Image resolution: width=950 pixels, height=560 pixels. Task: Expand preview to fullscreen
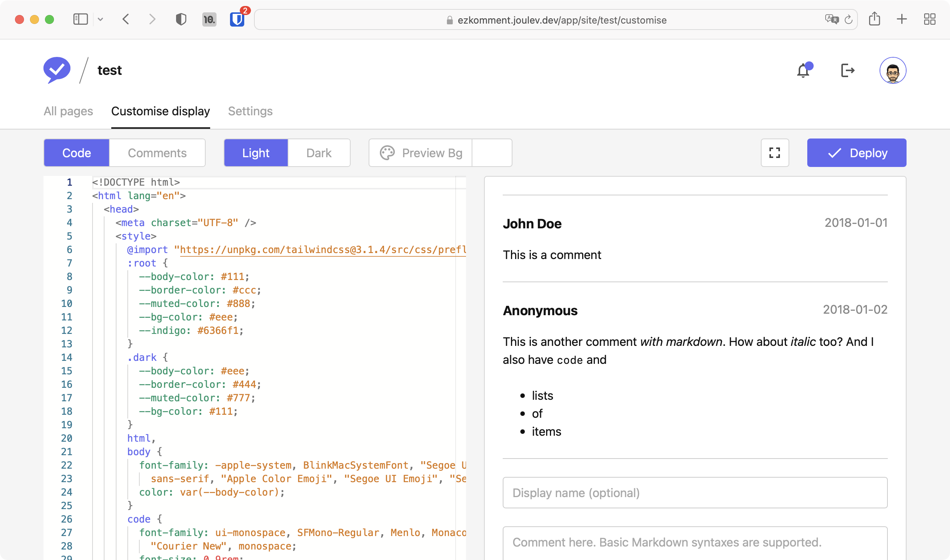pos(774,153)
